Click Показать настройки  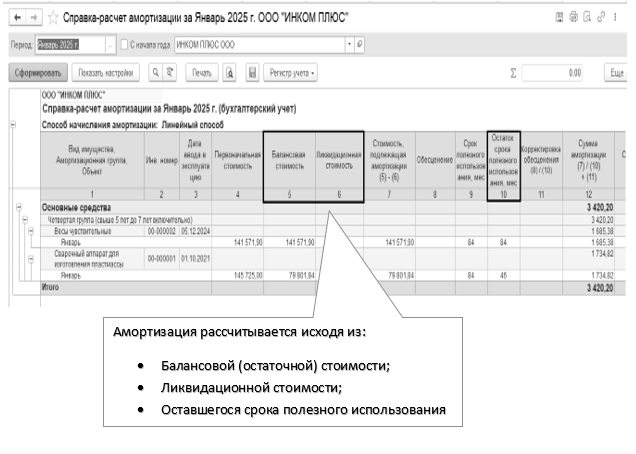click(105, 73)
